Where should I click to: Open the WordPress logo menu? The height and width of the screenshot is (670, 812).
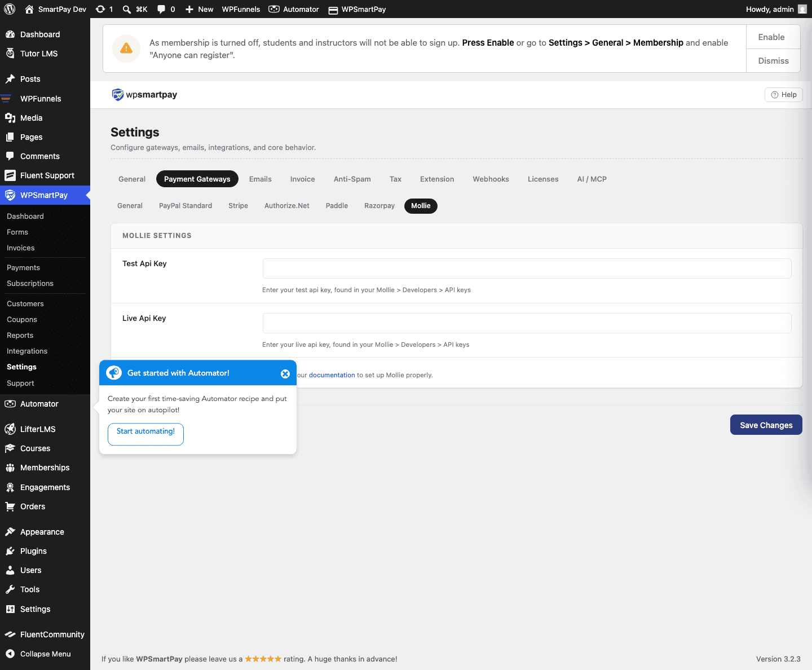click(x=10, y=9)
